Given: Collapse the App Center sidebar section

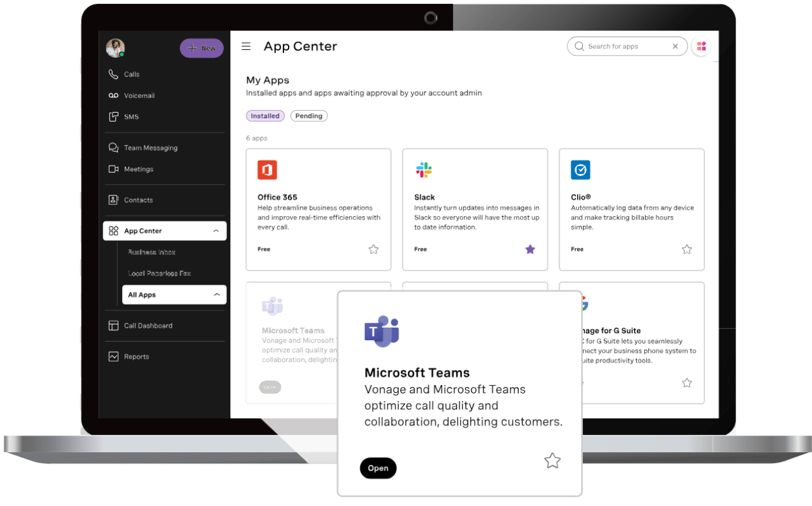Looking at the screenshot, I should [x=216, y=231].
